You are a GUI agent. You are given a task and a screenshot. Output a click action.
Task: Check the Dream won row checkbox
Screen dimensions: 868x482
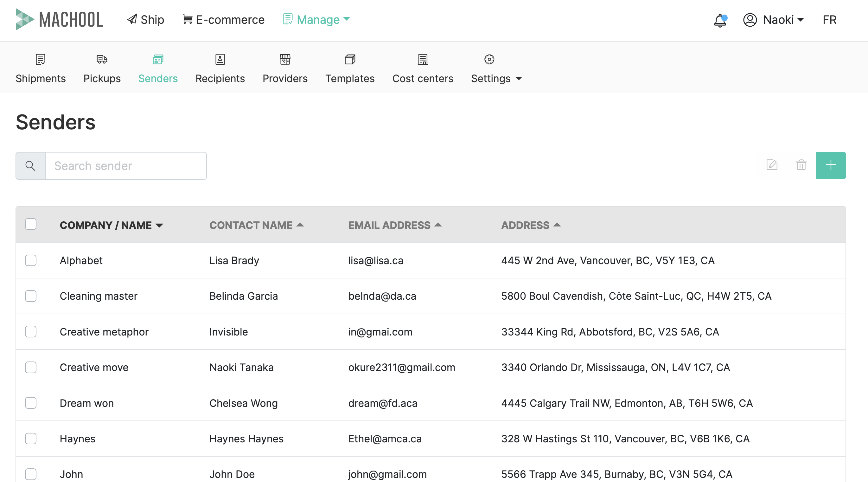tap(31, 403)
